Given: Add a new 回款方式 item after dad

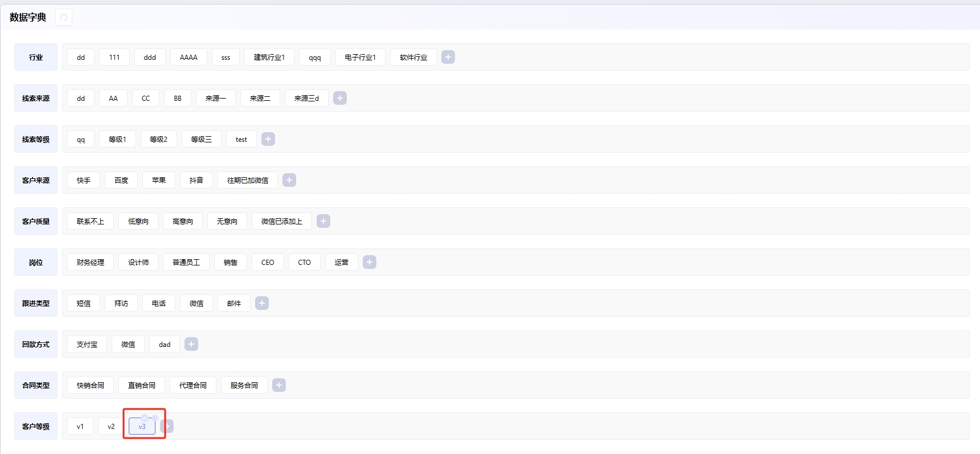Looking at the screenshot, I should pos(191,344).
